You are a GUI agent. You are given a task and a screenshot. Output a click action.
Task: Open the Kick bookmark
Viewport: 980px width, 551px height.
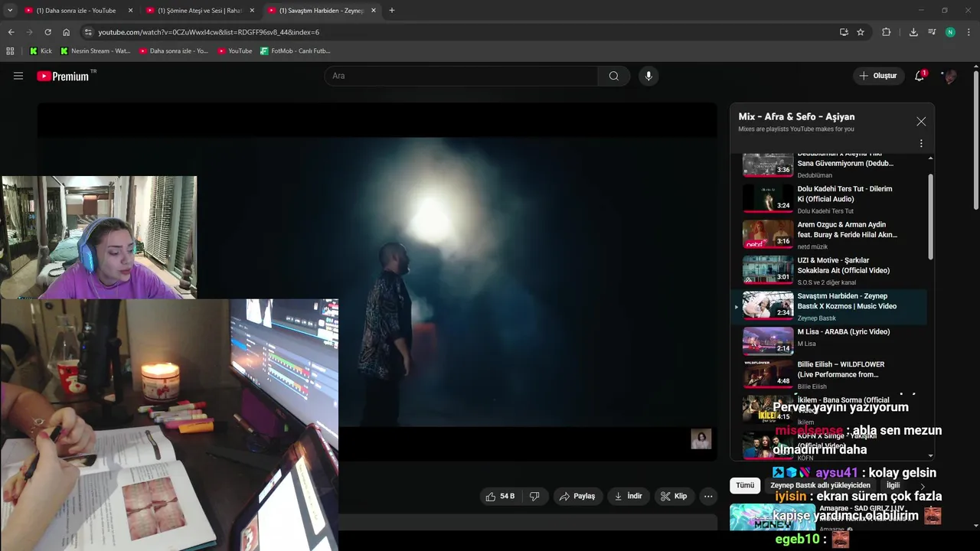coord(41,51)
